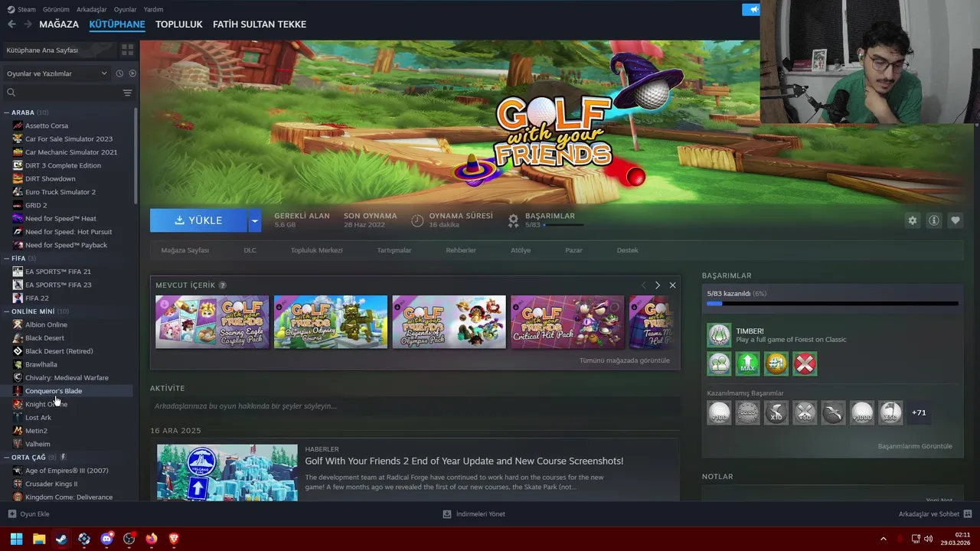The image size is (980, 551).
Task: Select Euro Truck Simulator 2
Action: pyautogui.click(x=60, y=192)
